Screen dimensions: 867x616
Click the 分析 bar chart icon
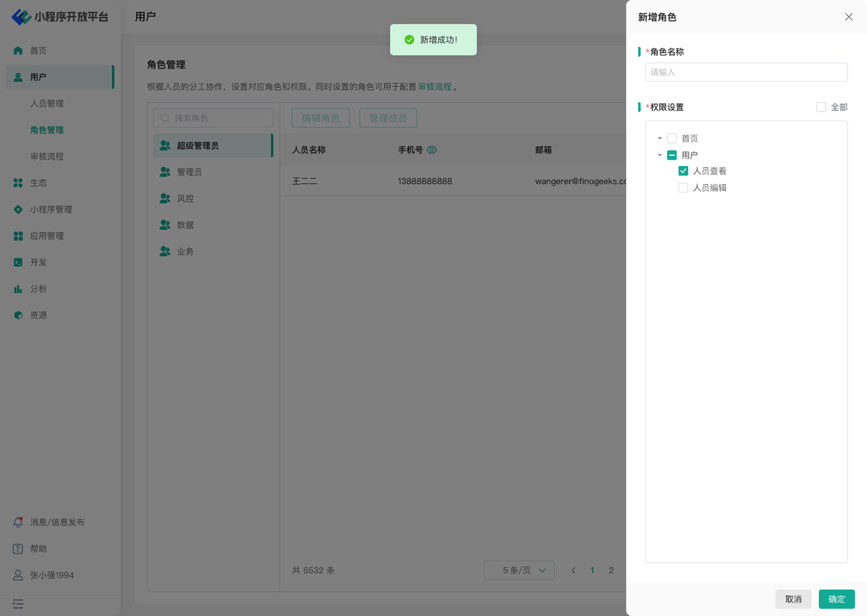point(18,289)
